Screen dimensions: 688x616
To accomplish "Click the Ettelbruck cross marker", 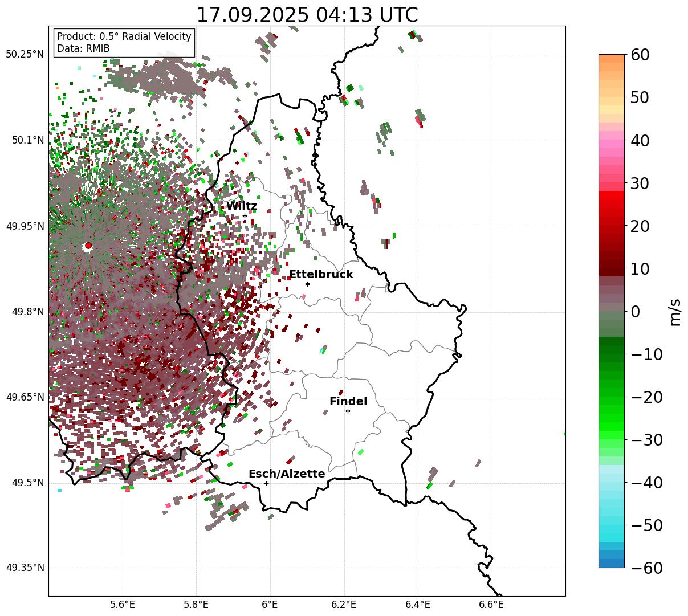I will (x=307, y=284).
